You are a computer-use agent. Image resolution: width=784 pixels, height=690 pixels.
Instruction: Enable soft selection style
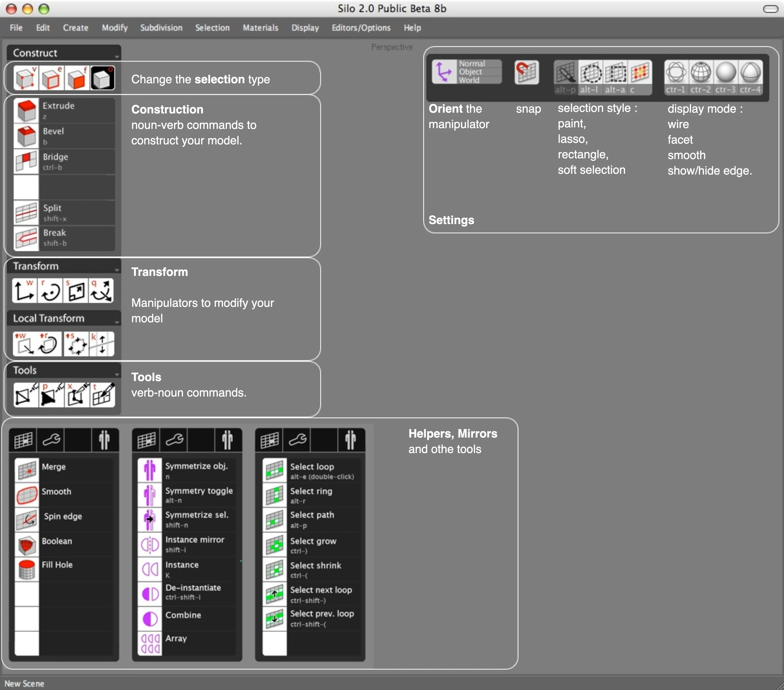click(639, 72)
